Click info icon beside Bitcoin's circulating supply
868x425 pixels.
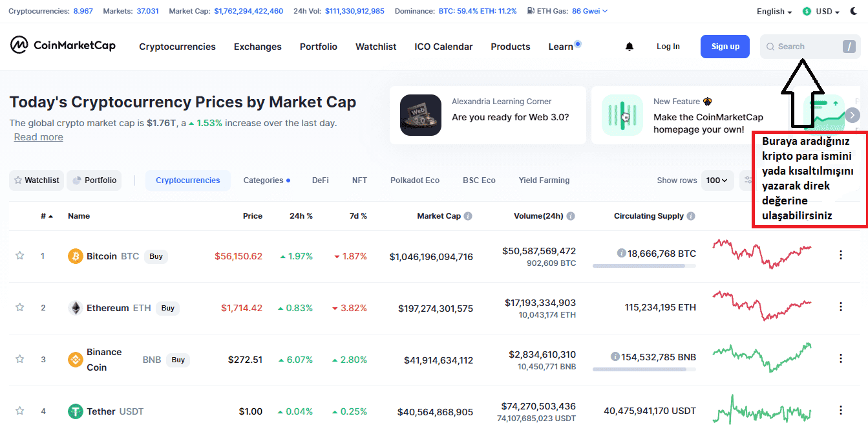[621, 254]
